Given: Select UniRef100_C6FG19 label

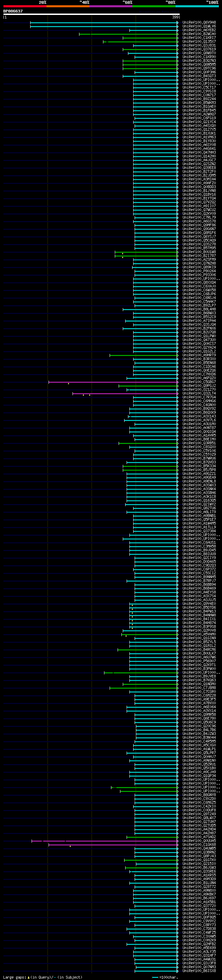Looking at the screenshot, I should [x=199, y=118].
